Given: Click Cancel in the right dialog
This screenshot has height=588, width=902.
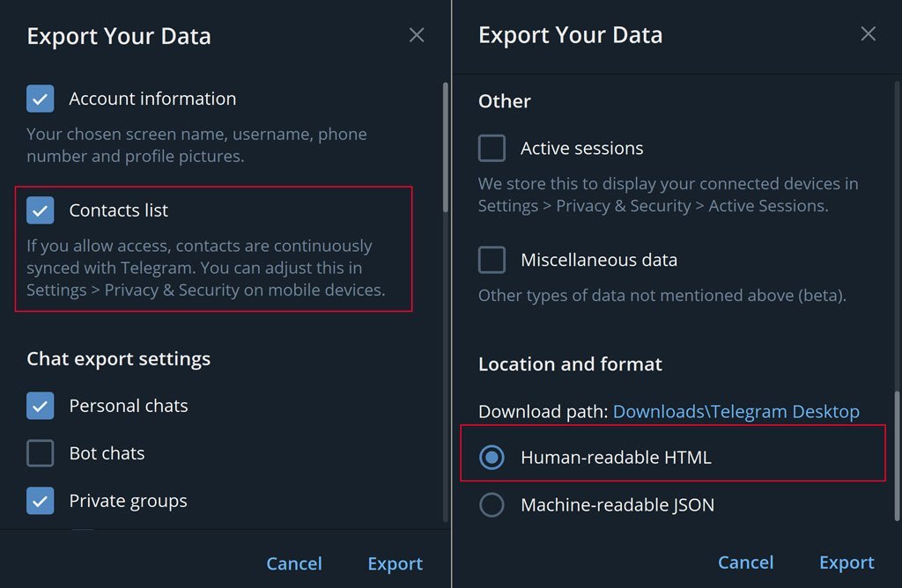Looking at the screenshot, I should tap(745, 562).
